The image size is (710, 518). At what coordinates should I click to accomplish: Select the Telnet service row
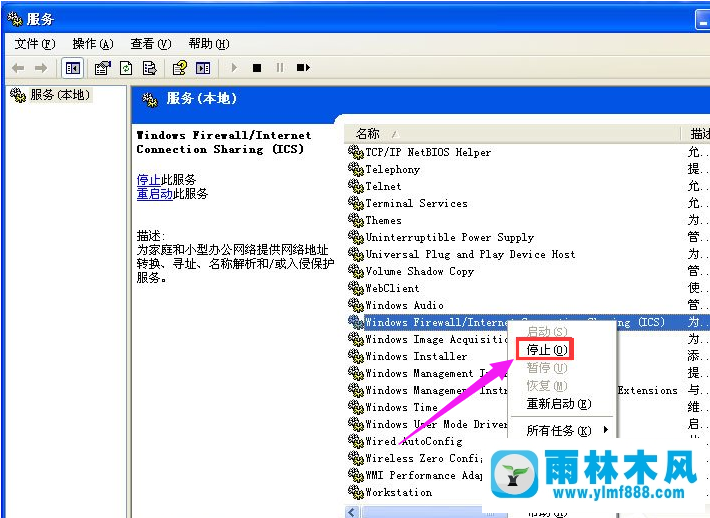[x=383, y=186]
